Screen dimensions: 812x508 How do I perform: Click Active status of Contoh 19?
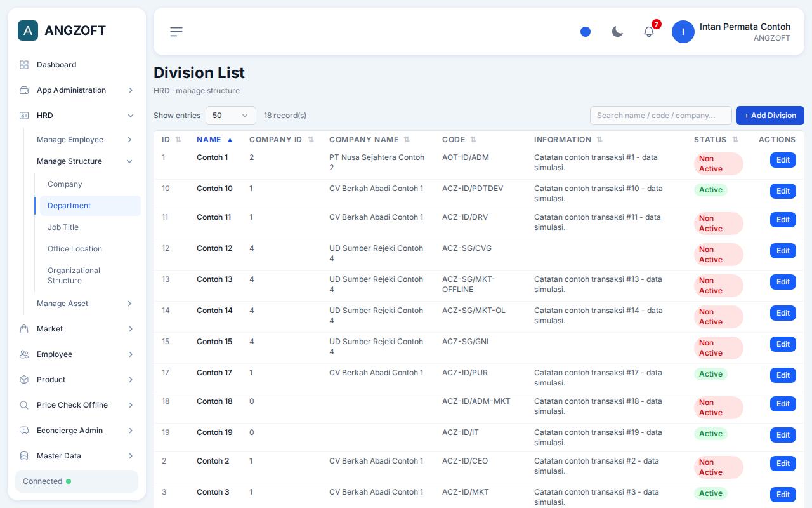pos(710,434)
